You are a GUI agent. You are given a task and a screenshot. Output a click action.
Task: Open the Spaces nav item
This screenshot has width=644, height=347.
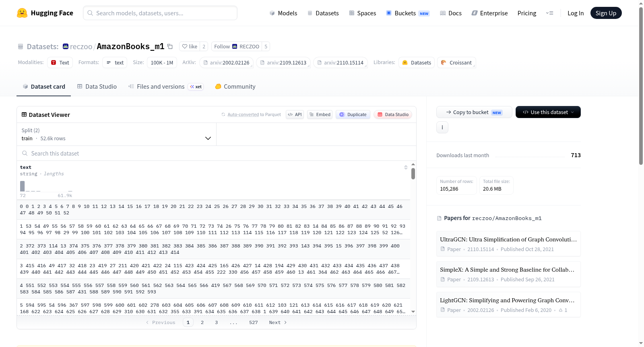pos(363,13)
